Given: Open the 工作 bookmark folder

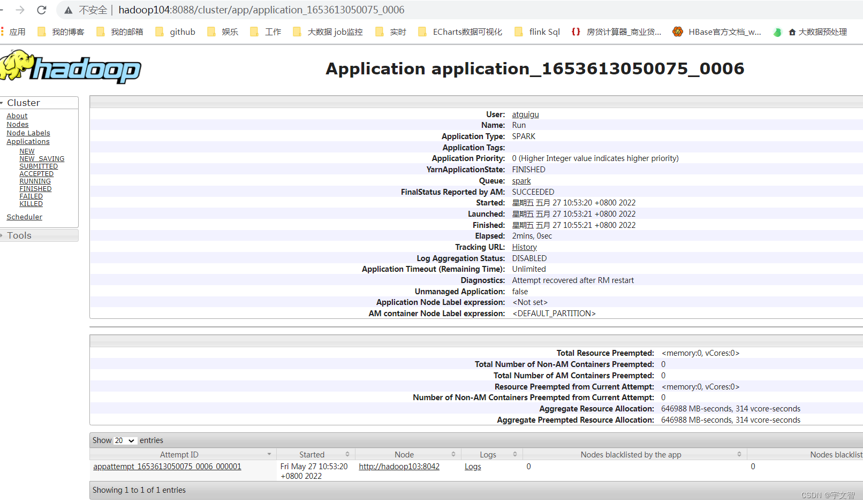Looking at the screenshot, I should click(266, 32).
